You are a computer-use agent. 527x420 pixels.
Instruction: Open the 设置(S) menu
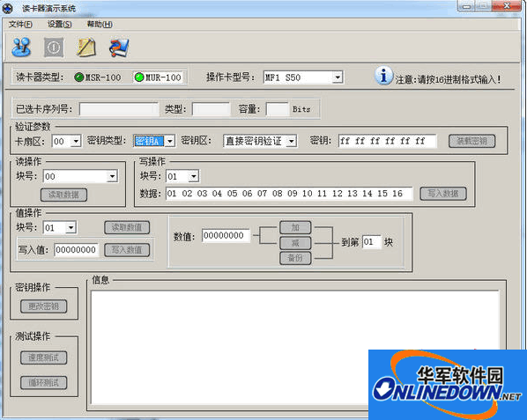coord(59,25)
